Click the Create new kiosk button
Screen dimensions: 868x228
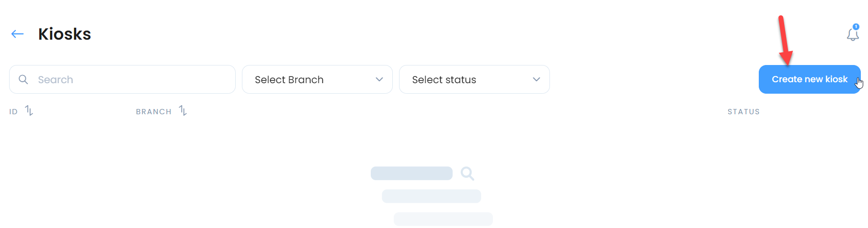pyautogui.click(x=810, y=79)
